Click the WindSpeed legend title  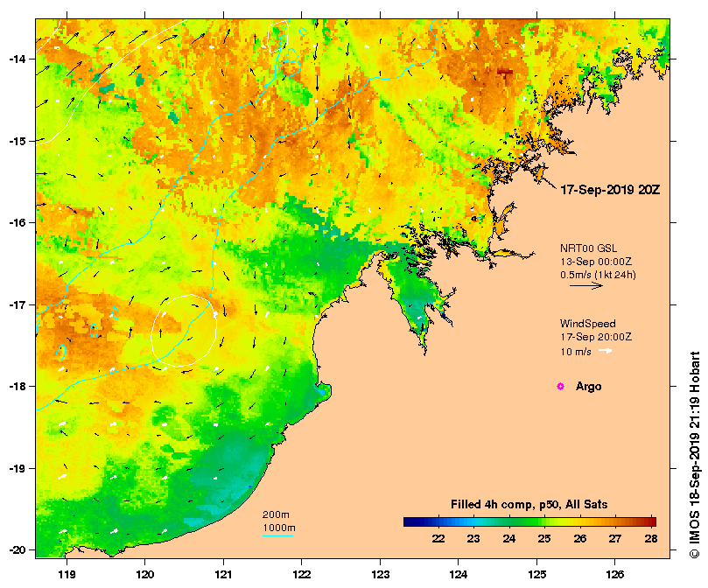pos(587,324)
